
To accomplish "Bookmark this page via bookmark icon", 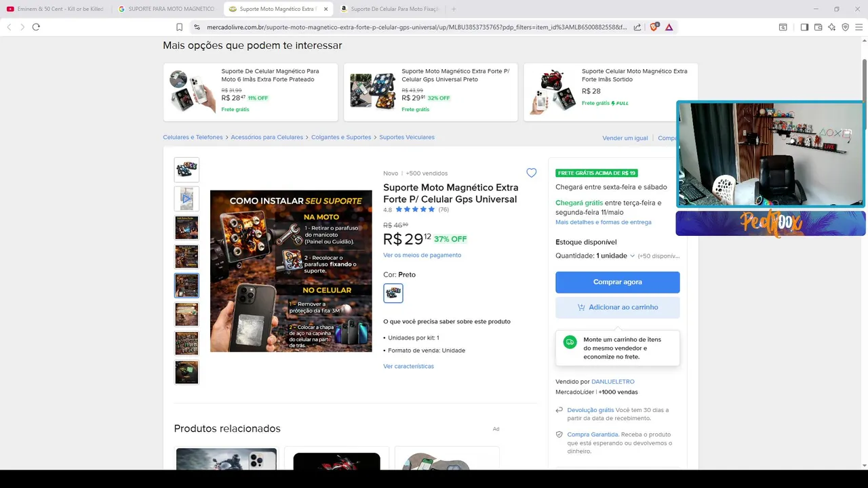I will 179,27.
